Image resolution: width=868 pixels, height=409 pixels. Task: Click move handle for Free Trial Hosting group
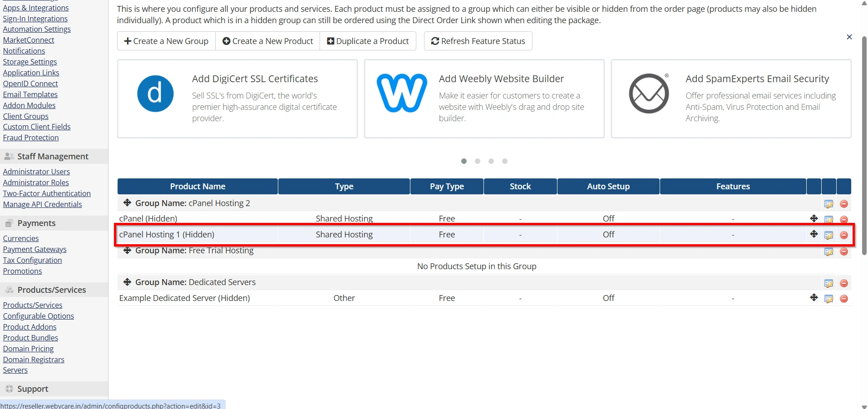point(127,250)
